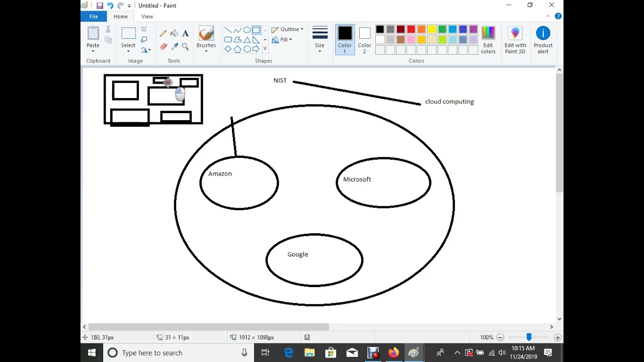Image resolution: width=644 pixels, height=362 pixels.
Task: Choose the Line shape
Action: tap(228, 30)
